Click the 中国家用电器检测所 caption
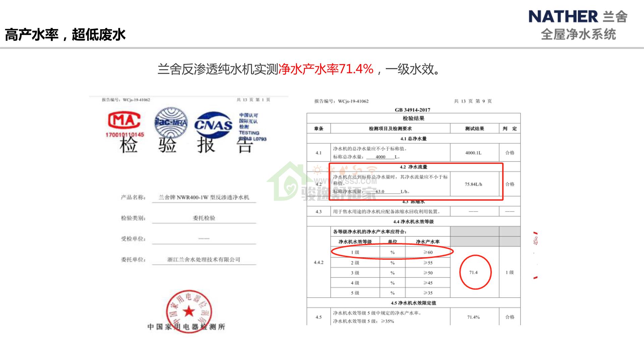The width and height of the screenshot is (644, 362). [186, 327]
